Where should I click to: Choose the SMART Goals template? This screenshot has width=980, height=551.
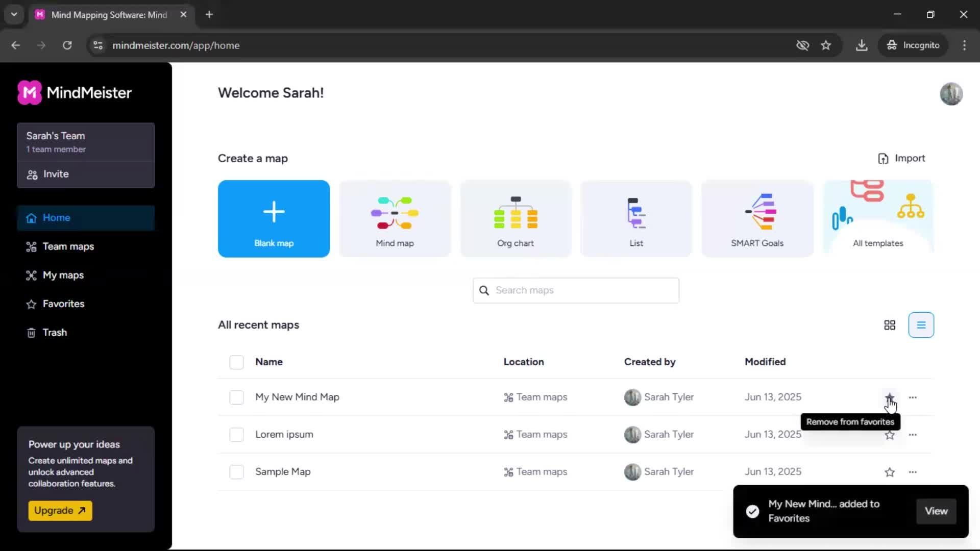point(757,218)
